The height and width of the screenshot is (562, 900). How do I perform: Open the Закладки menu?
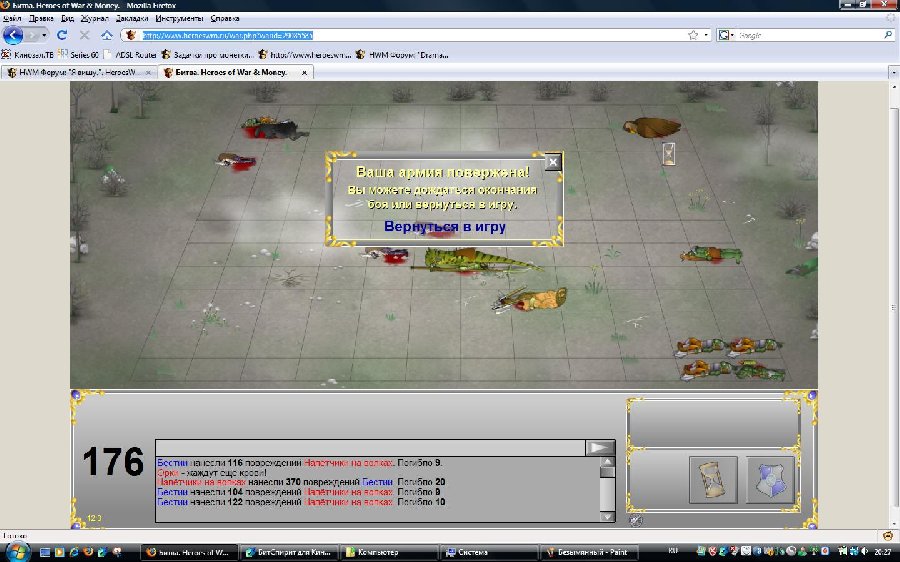coord(132,18)
